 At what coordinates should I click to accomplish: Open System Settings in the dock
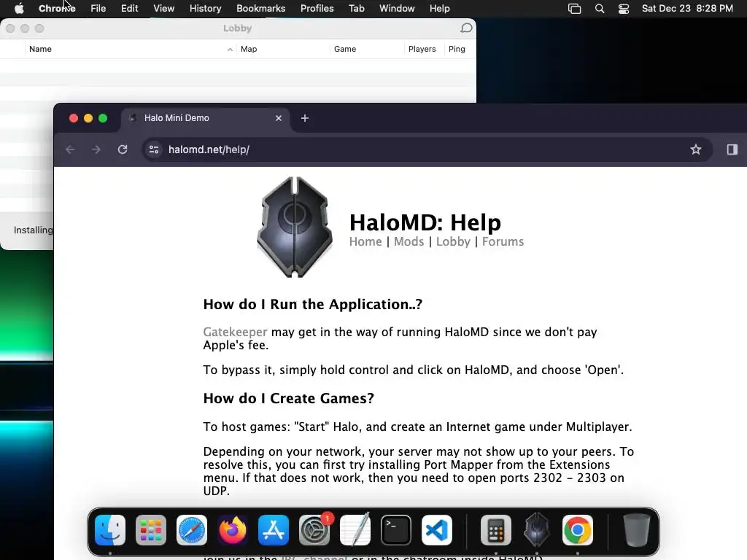click(x=314, y=530)
